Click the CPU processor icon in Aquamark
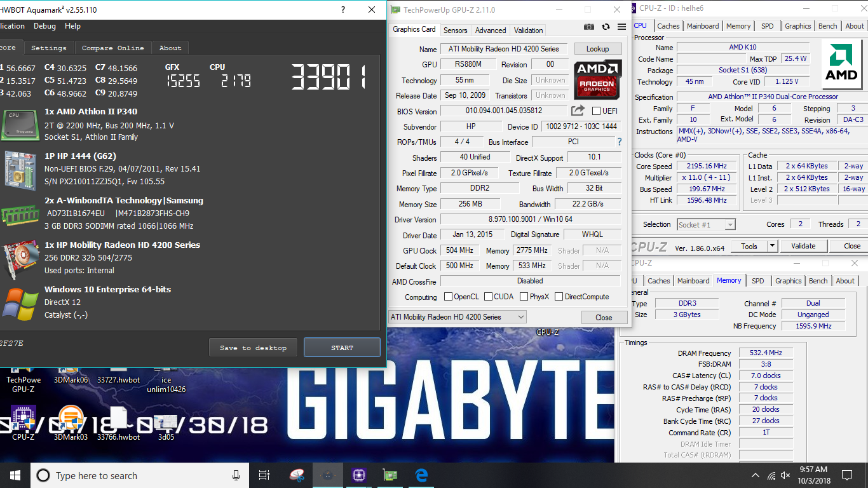This screenshot has width=868, height=488. click(19, 125)
